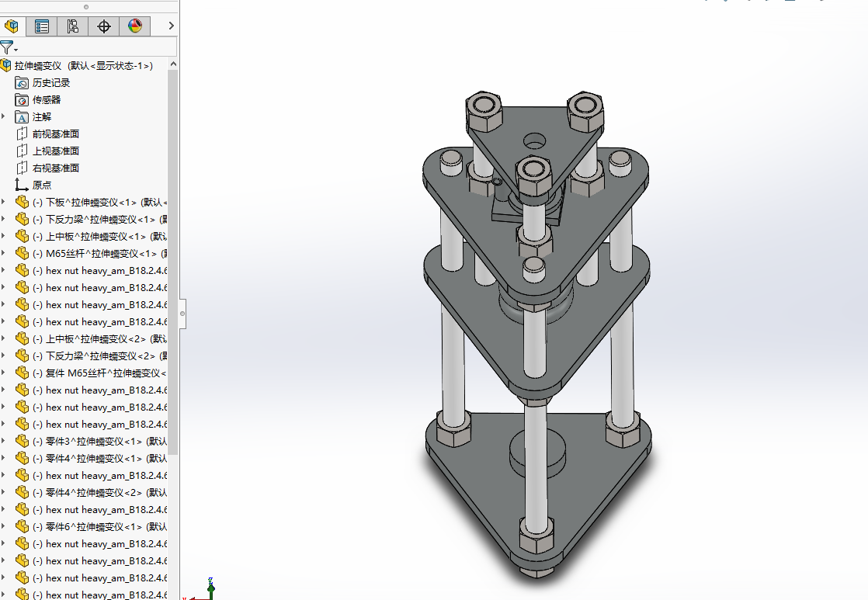Click the panel split handle above the tabs
The height and width of the screenshot is (600, 868).
point(86,7)
